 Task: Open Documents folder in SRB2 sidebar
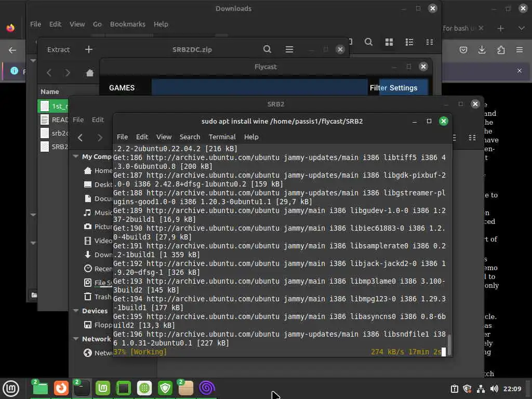[x=98, y=198]
